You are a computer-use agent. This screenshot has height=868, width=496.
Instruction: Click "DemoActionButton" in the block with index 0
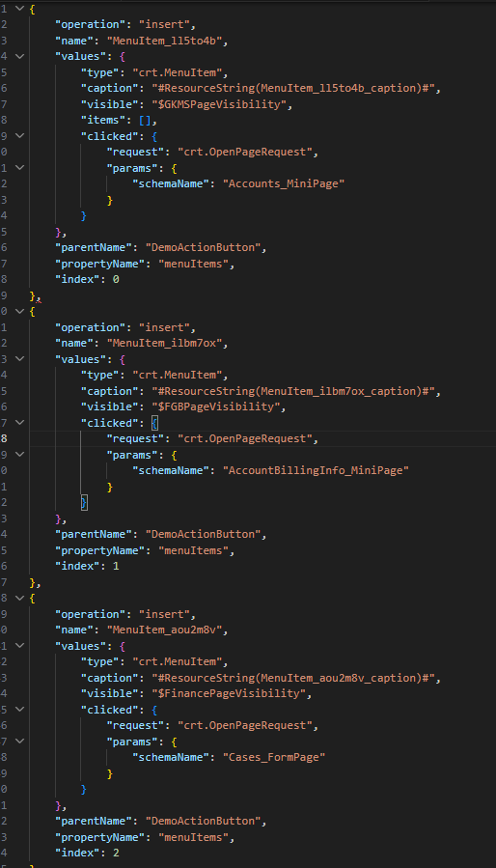[x=203, y=248]
